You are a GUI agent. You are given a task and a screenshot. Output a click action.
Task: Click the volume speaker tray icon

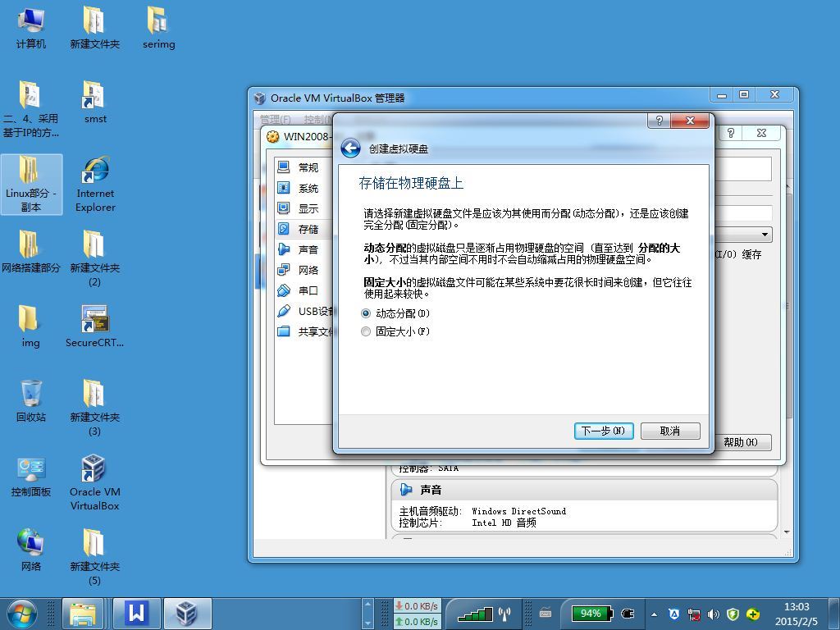pos(713,614)
